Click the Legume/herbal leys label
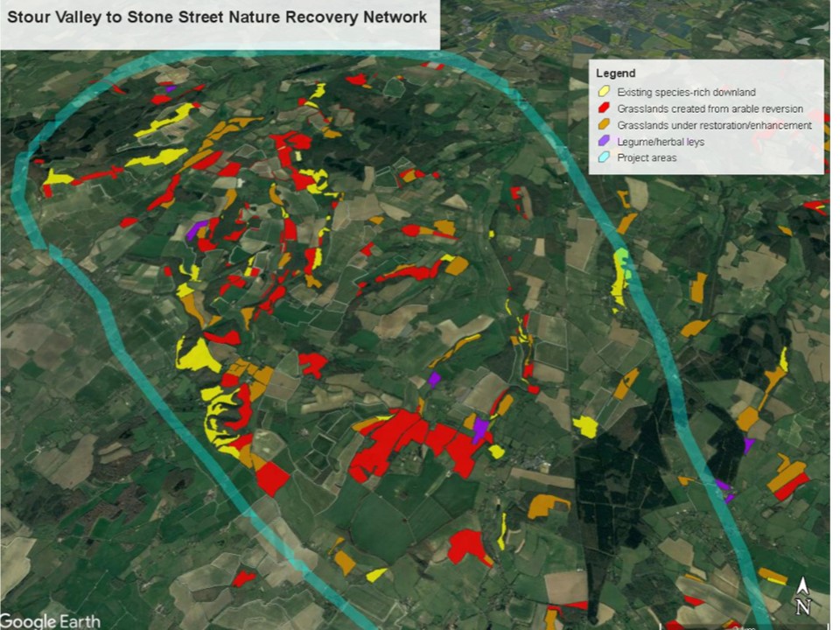 661,142
